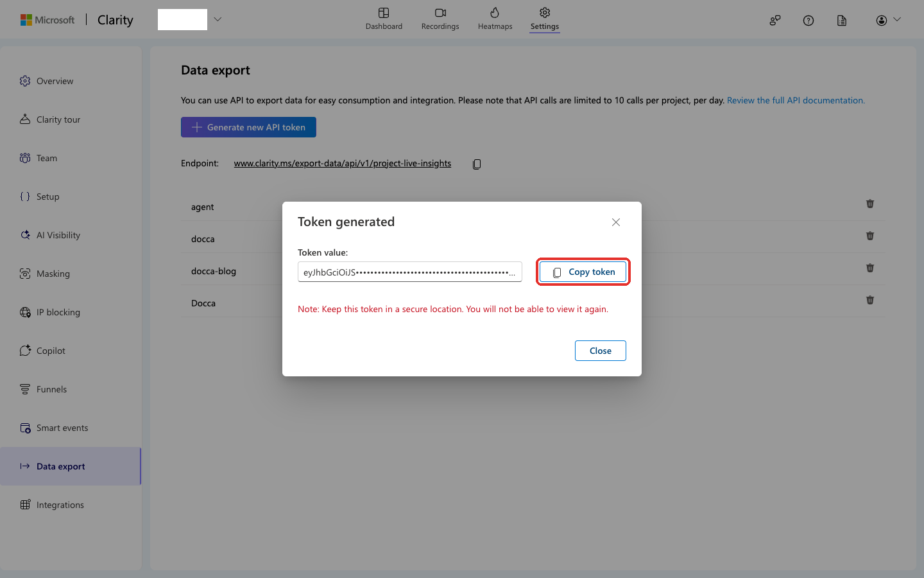Click the Microsoft logo
The image size is (924, 578).
(x=47, y=20)
